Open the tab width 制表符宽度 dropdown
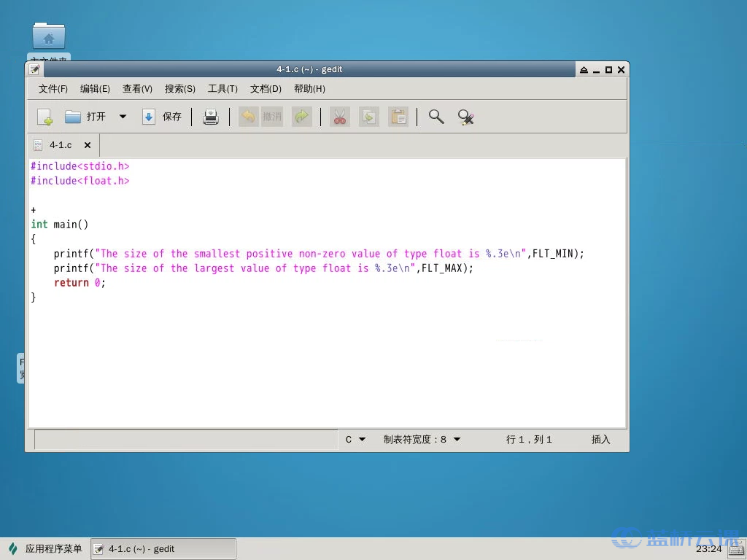 click(x=422, y=440)
